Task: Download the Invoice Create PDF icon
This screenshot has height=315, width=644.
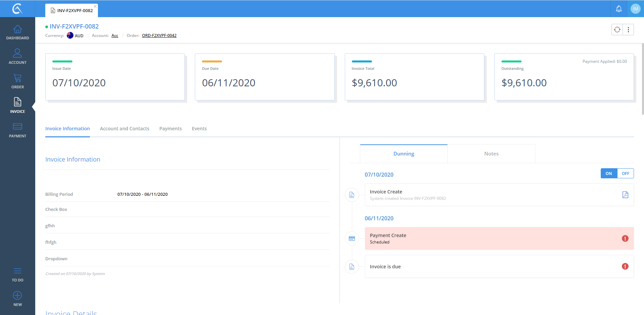Action: [625, 195]
